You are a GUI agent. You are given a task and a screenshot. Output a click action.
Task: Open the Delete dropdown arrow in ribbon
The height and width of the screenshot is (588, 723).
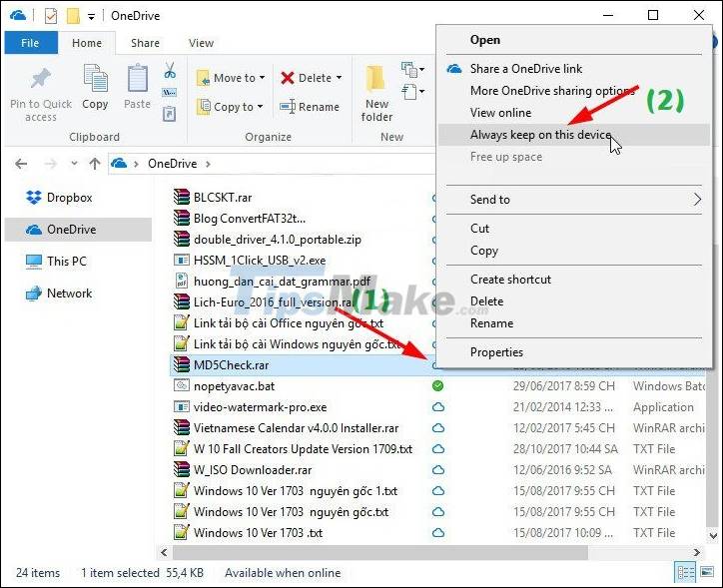339,78
